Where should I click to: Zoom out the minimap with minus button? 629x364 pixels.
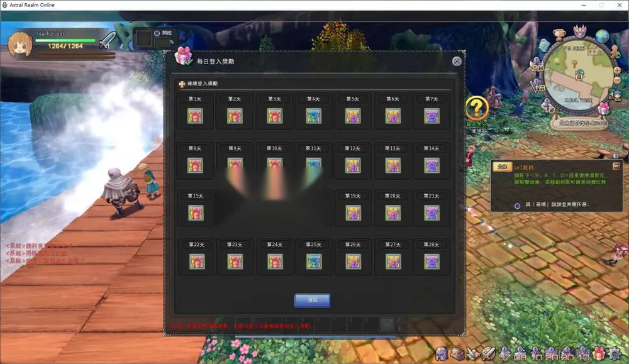(617, 80)
